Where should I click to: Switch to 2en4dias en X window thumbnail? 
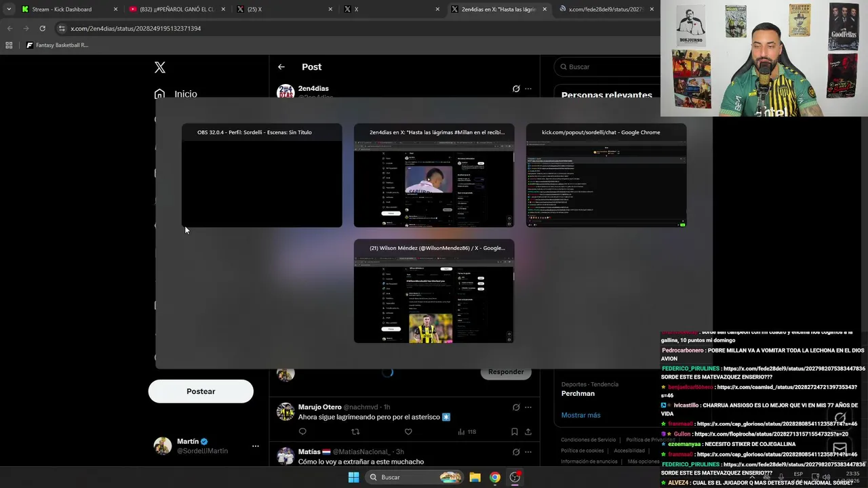coord(434,176)
